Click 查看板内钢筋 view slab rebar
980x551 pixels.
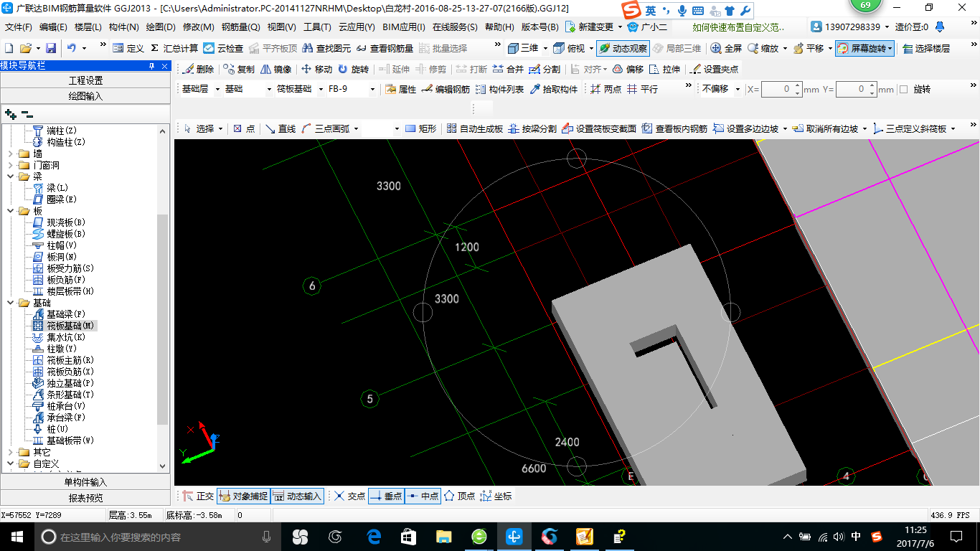tap(674, 128)
